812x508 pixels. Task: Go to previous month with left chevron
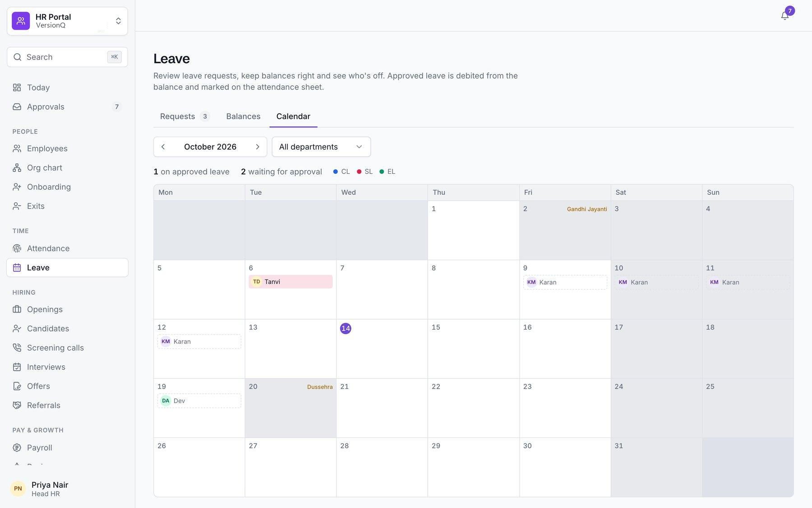163,147
